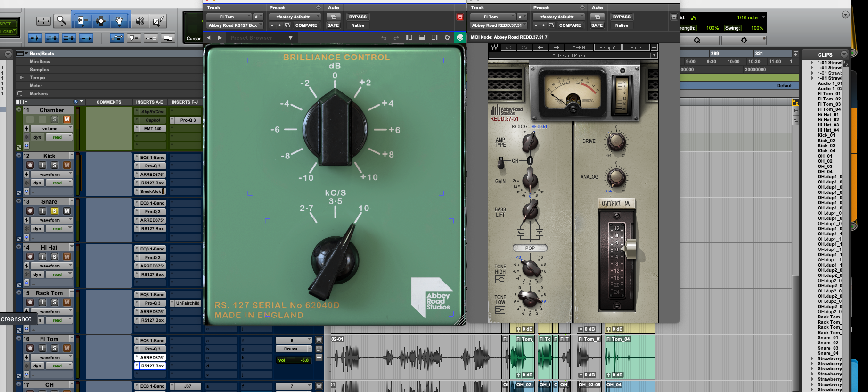Open the Fl Tom track selector in REDD window
The width and height of the screenshot is (868, 392).
[492, 17]
